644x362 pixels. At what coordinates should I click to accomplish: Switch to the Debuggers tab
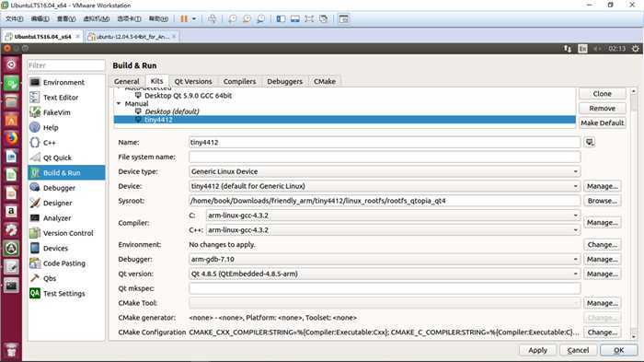[x=284, y=81]
